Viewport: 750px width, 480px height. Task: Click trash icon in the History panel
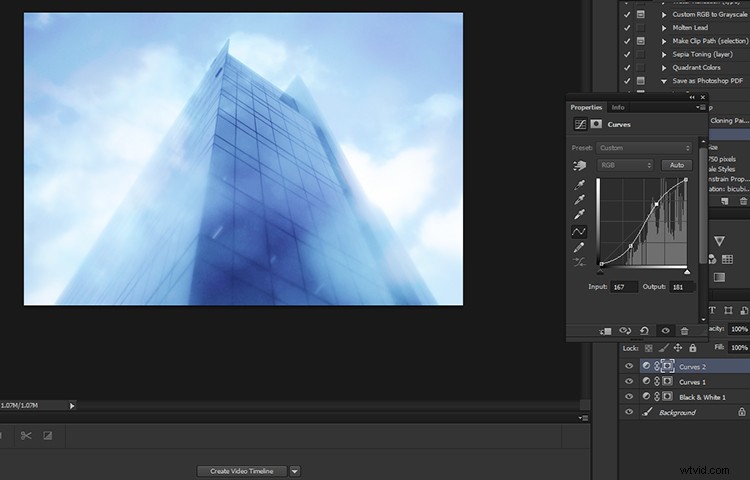pyautogui.click(x=743, y=201)
